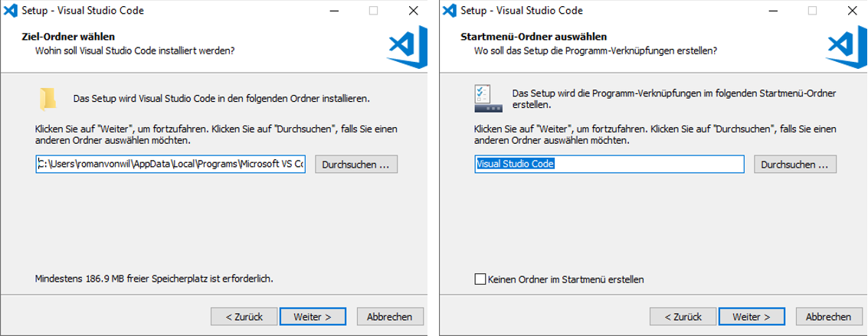Minimize the Startmenü-Ordner setup window
Image resolution: width=868 pixels, height=336 pixels.
[774, 11]
